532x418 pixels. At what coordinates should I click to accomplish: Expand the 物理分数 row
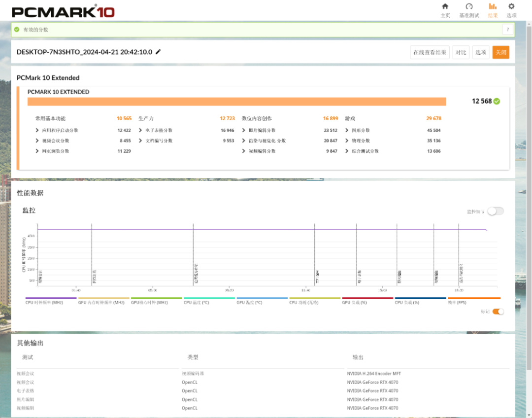coord(346,140)
